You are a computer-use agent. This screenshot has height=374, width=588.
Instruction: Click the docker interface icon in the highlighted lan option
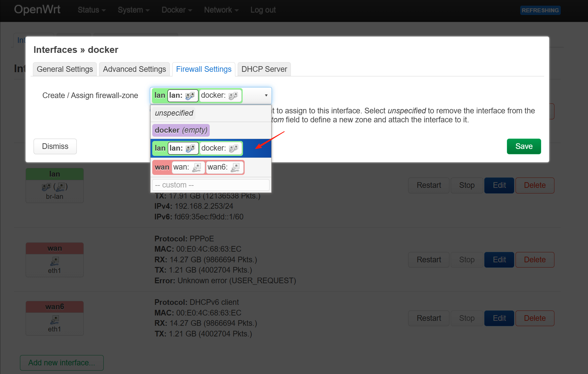click(233, 148)
